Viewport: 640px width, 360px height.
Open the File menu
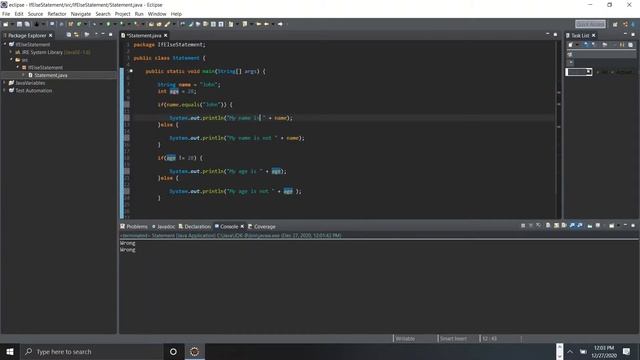[x=6, y=14]
